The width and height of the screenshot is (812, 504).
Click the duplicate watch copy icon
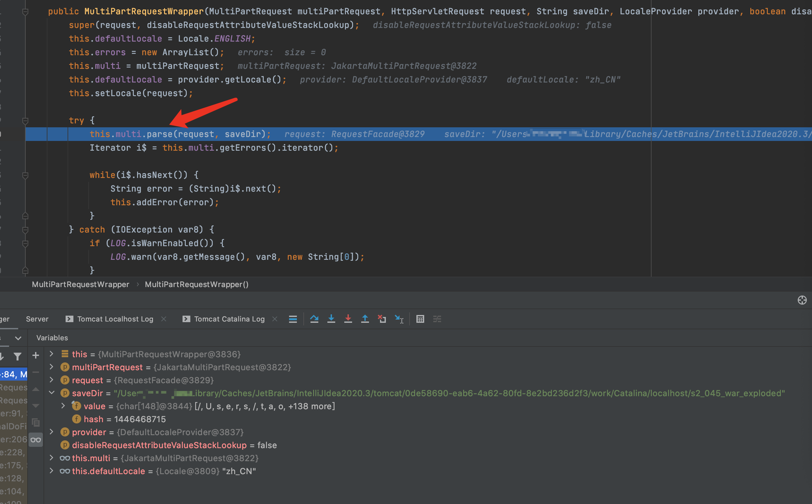pyautogui.click(x=36, y=422)
